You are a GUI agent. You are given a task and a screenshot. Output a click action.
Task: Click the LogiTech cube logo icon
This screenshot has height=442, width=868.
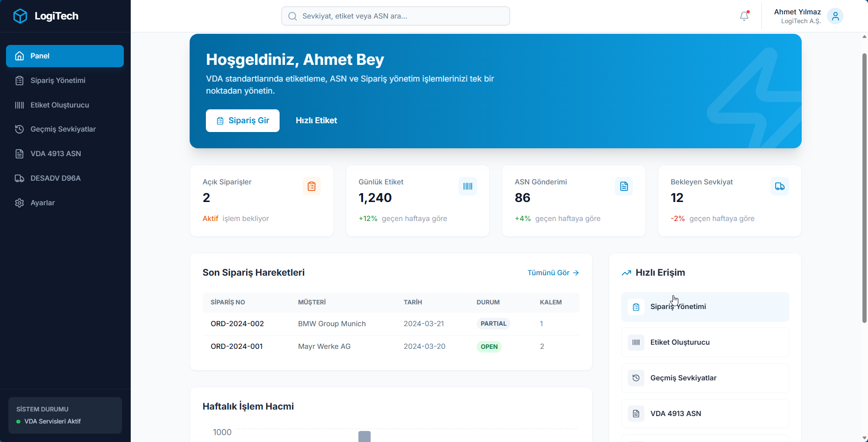20,16
